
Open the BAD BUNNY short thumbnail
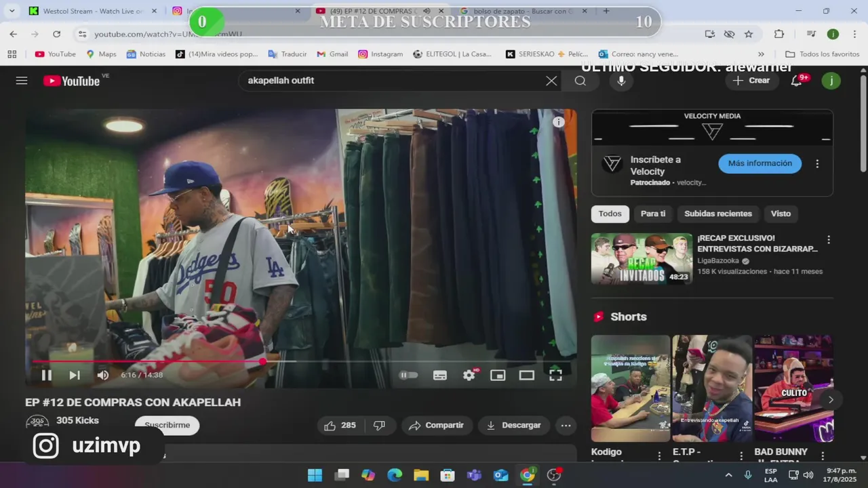click(x=793, y=388)
